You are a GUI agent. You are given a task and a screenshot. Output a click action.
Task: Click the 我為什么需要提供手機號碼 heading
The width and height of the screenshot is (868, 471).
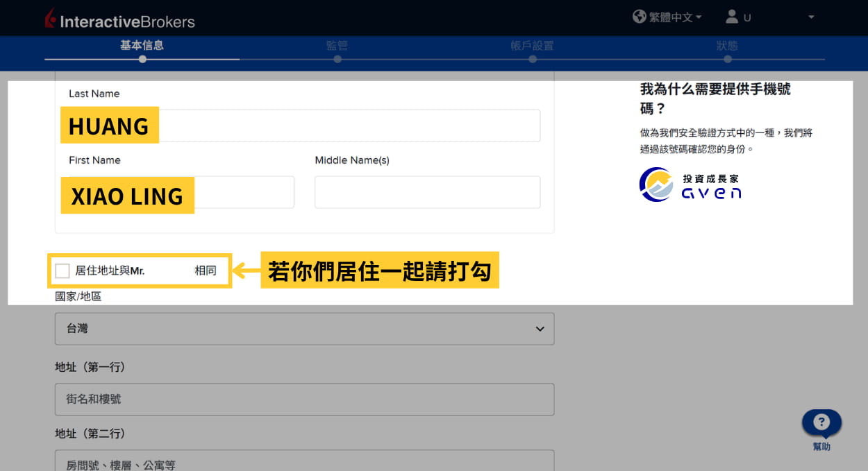pyautogui.click(x=715, y=99)
